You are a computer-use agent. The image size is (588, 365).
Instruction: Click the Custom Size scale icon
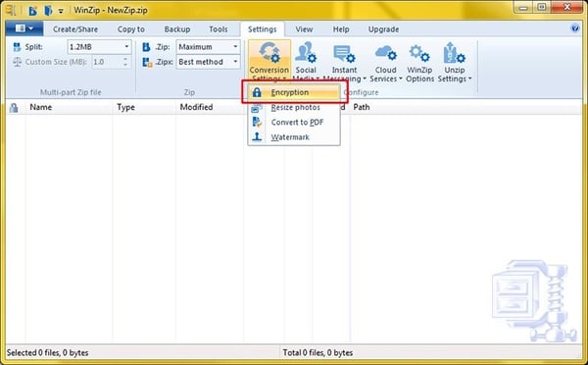(x=18, y=62)
